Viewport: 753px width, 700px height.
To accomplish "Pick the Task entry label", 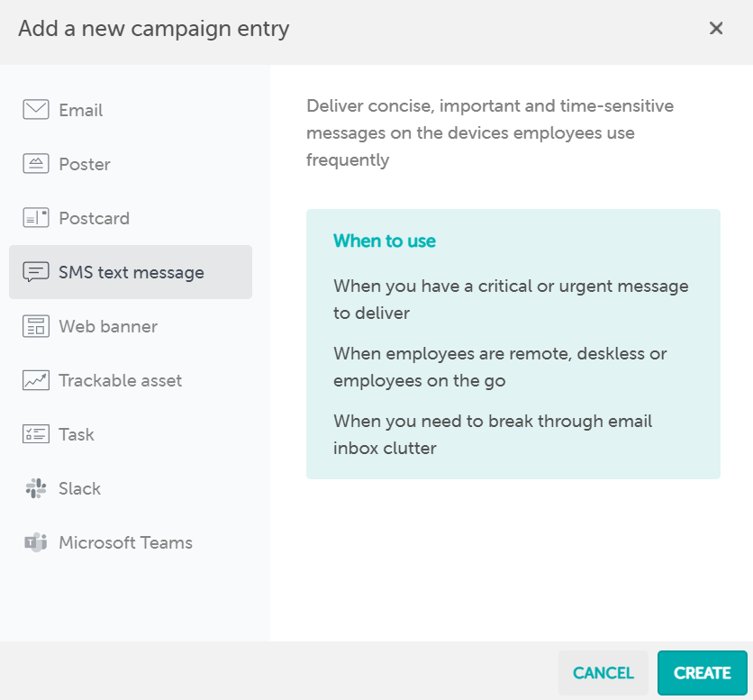I will [77, 434].
